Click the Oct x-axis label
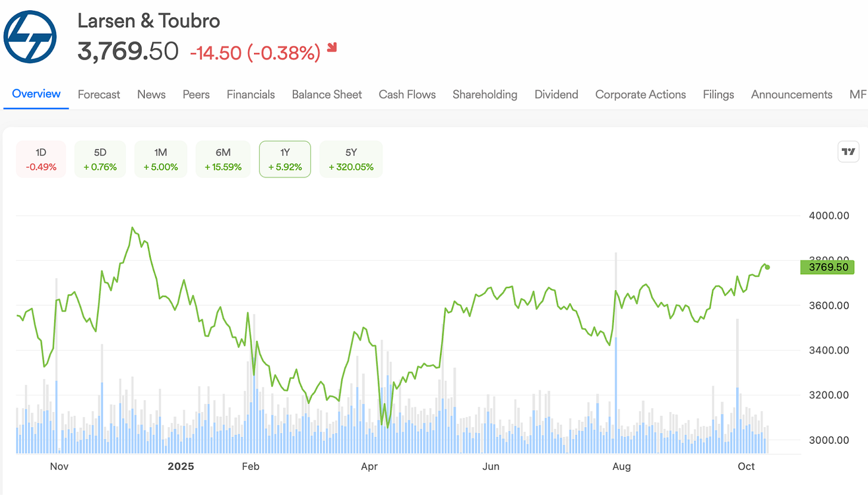Viewport: 868px width, 495px height. (746, 466)
